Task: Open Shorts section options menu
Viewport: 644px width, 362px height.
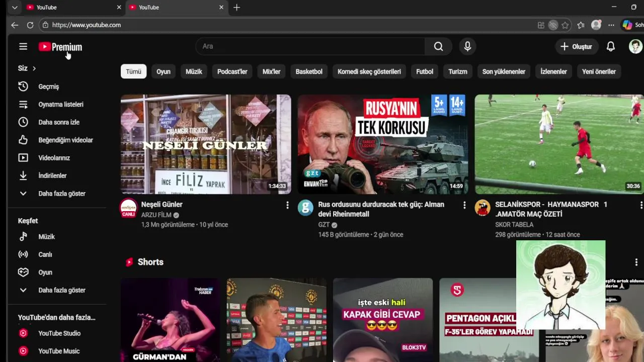Action: click(x=636, y=262)
